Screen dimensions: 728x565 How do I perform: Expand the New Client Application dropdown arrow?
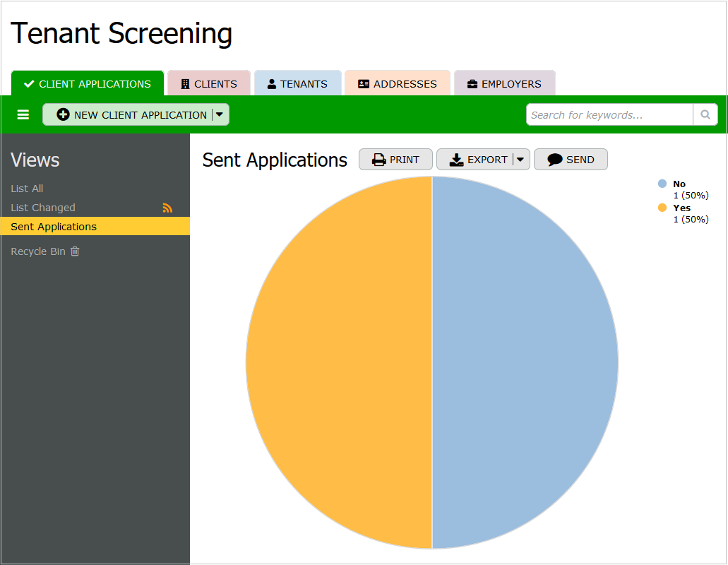[220, 114]
